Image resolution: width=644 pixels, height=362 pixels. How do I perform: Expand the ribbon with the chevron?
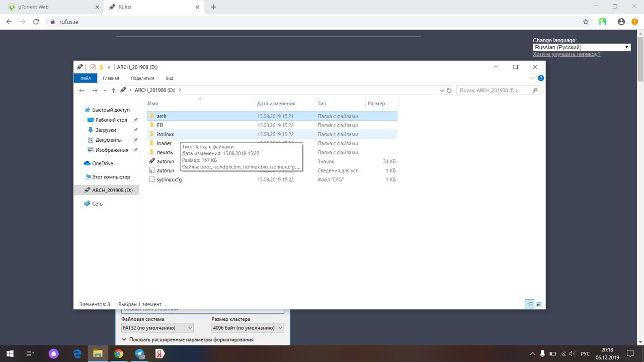tap(532, 78)
